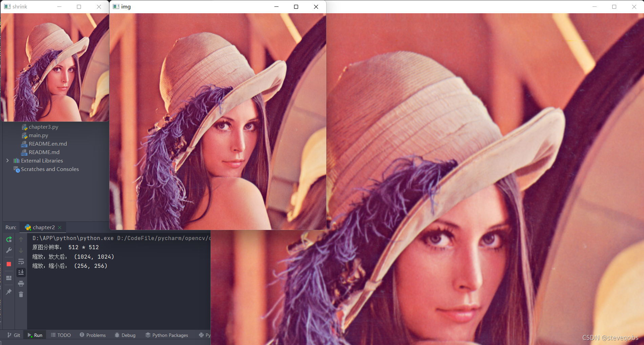
Task: Maximize the large enlarged-image window
Action: point(614,6)
